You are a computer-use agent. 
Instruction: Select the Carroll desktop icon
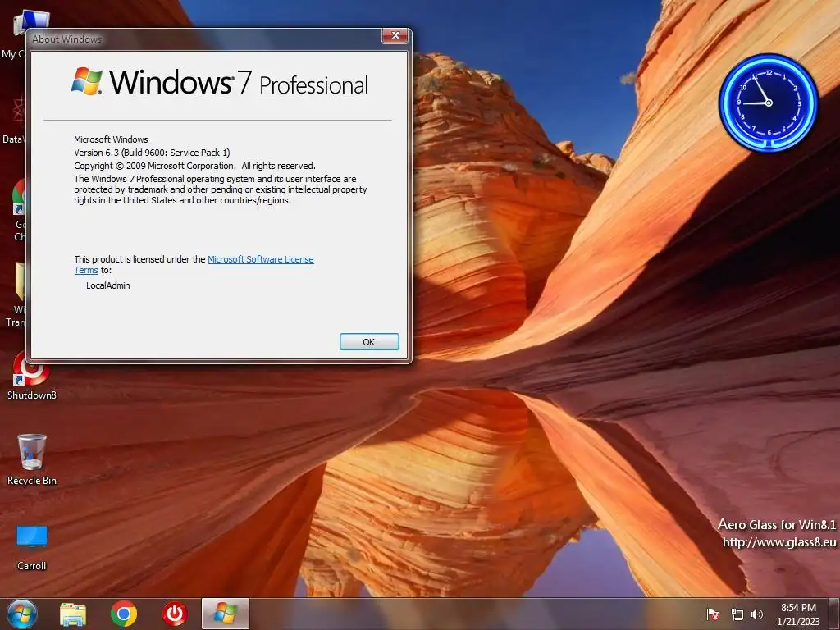coord(32,547)
